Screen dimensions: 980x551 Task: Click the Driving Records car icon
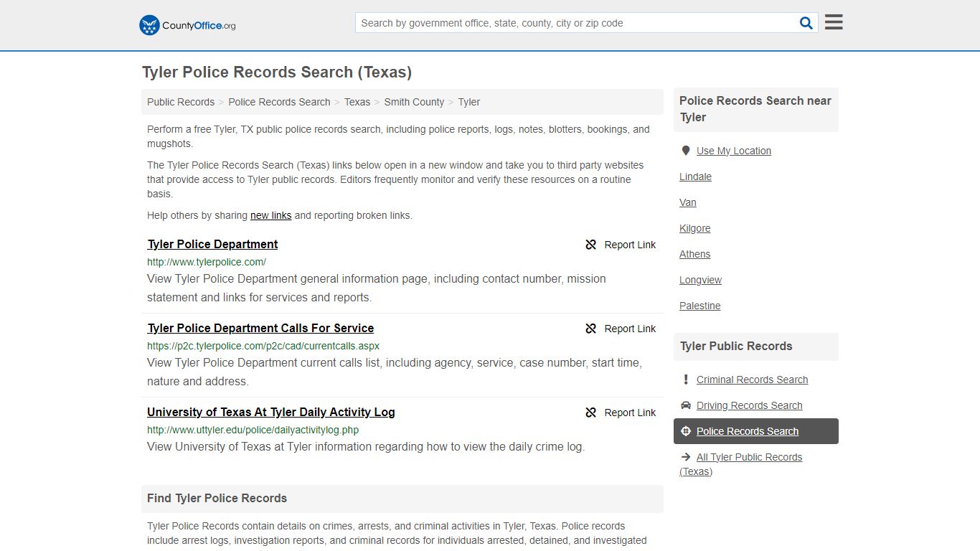pyautogui.click(x=686, y=405)
